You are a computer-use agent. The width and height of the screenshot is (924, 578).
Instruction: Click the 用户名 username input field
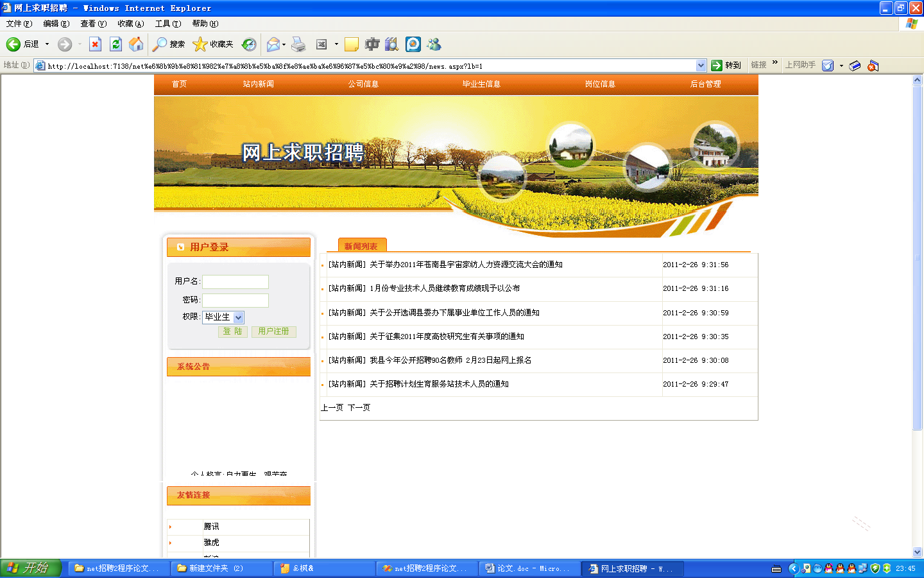(235, 281)
